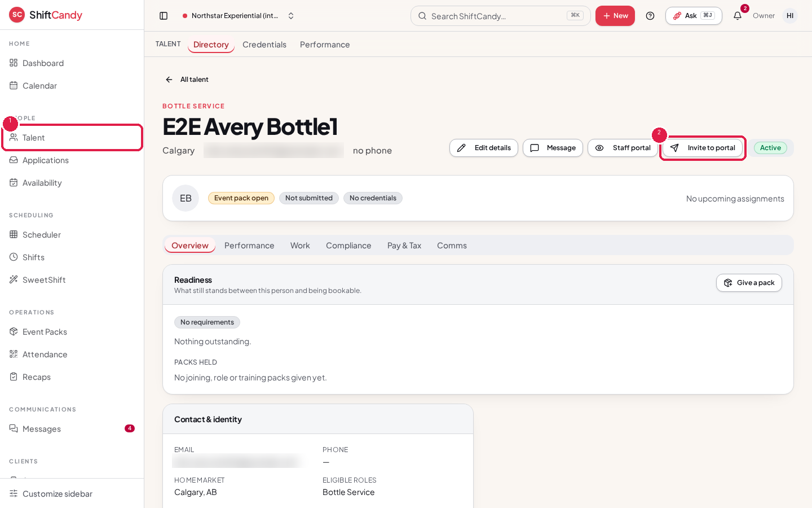Open the Comms profile tab

point(452,246)
